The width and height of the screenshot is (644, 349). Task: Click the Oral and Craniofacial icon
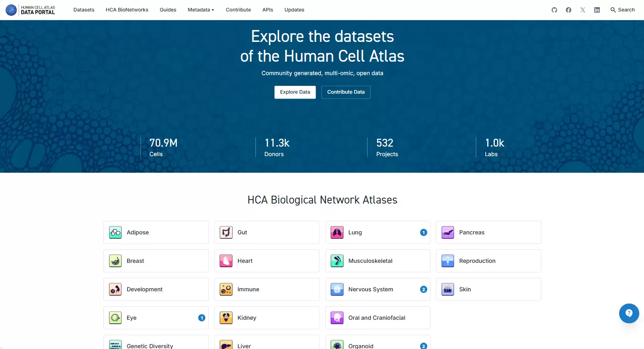coord(337,318)
